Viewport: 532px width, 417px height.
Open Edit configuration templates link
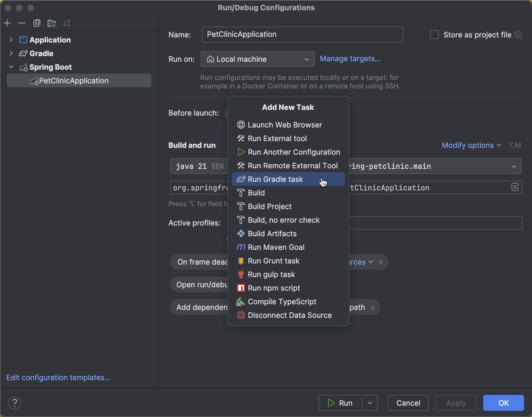[58, 378]
